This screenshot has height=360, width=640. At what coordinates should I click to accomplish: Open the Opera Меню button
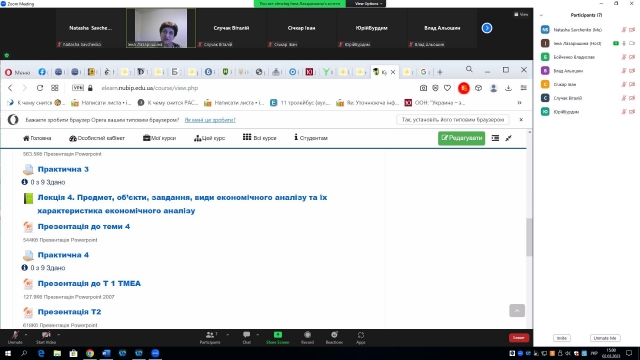pos(18,72)
